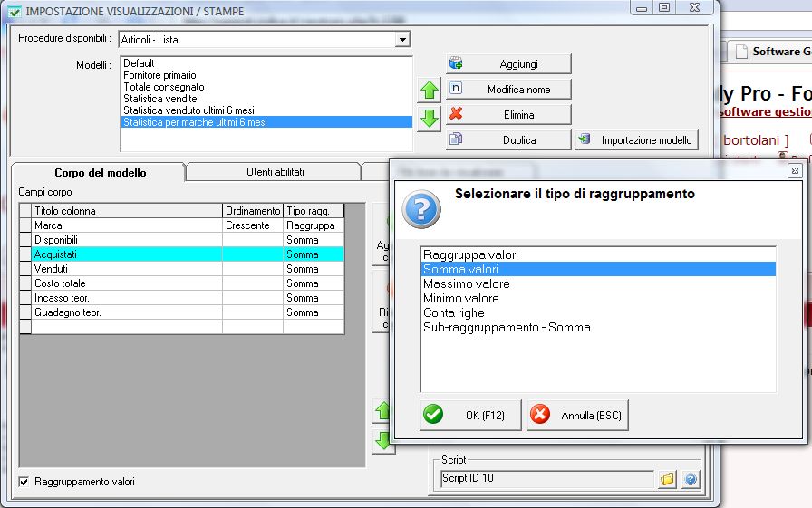Click the Incasso teor. row title
Viewport: 812px width, 508px height.
click(127, 297)
